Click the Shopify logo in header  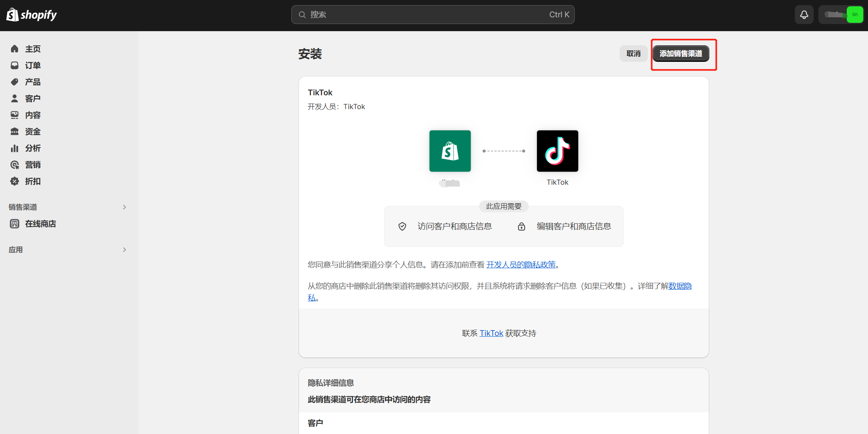click(31, 15)
